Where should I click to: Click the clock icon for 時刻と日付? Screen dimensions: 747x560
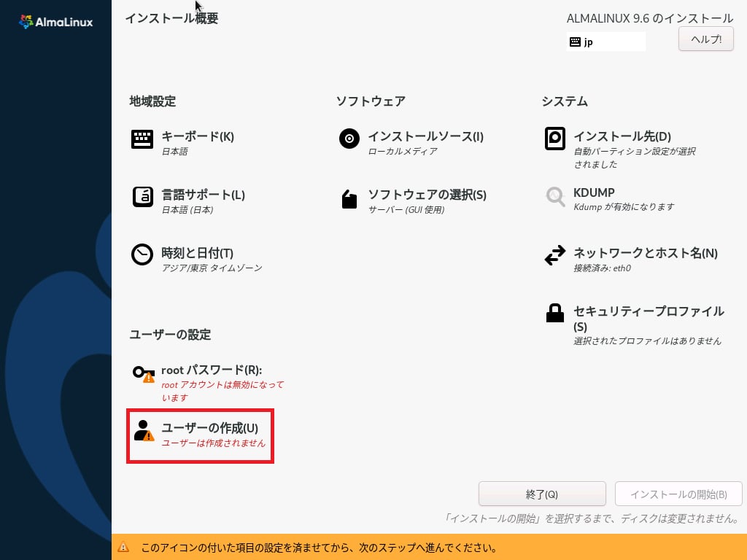(x=142, y=254)
